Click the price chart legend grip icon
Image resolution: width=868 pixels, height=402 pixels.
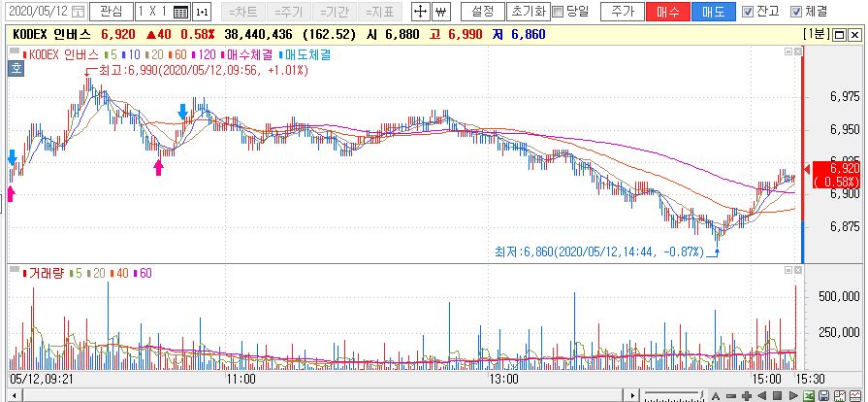(15, 51)
